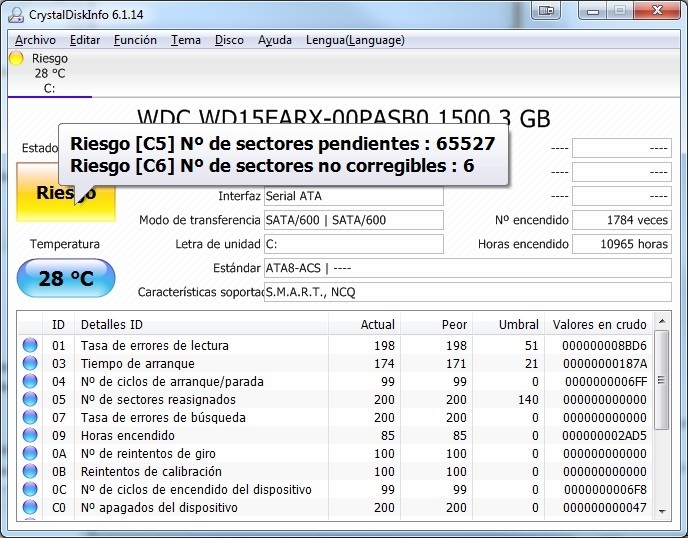This screenshot has height=538, width=688.
Task: Click raw value 0000000187A
Action: click(605, 363)
